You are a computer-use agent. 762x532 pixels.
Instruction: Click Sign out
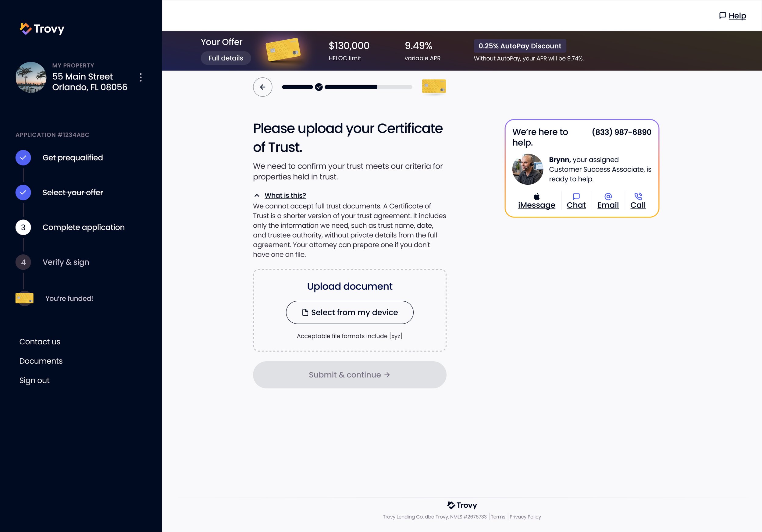(x=34, y=380)
